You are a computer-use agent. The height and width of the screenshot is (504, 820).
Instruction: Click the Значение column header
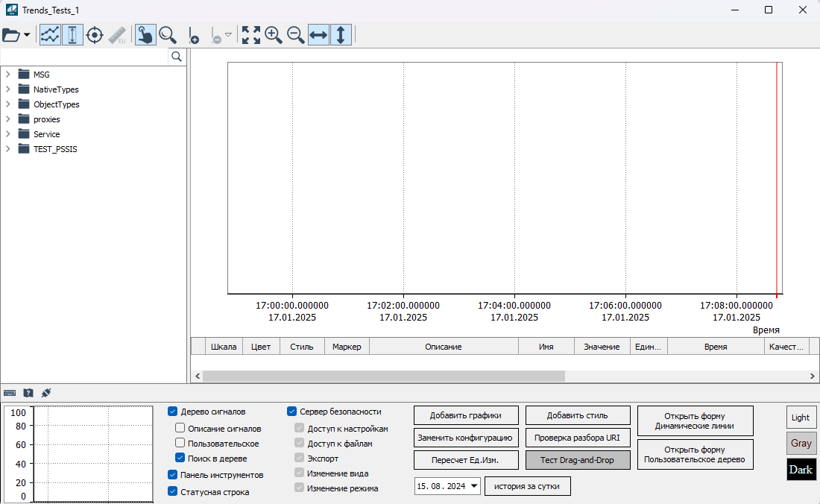tap(601, 347)
